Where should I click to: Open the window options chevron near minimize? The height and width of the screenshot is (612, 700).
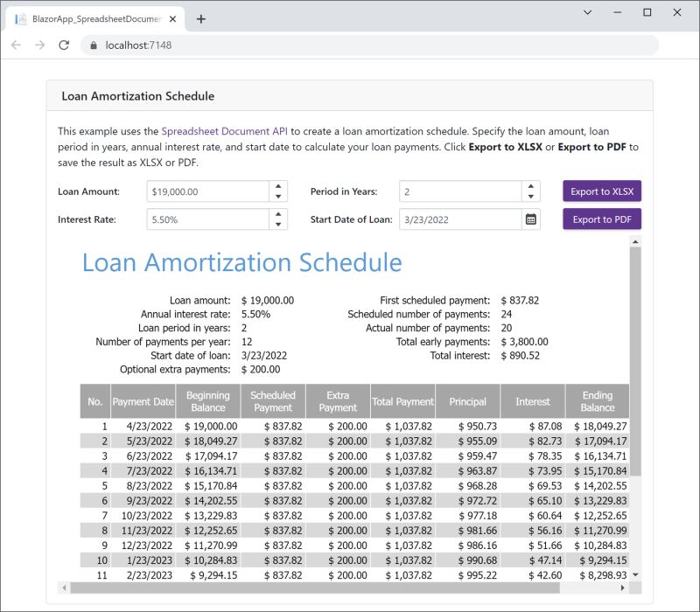point(585,12)
